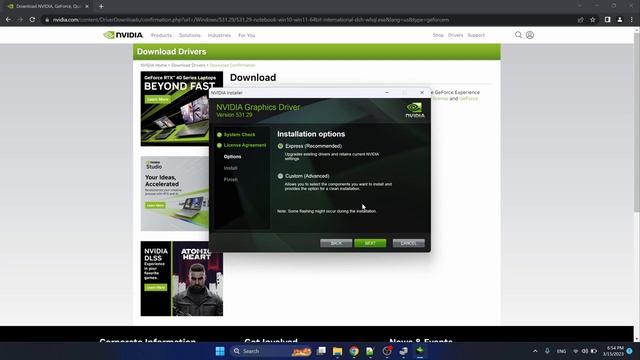
Task: Click the ENG language indicator
Action: 561,351
